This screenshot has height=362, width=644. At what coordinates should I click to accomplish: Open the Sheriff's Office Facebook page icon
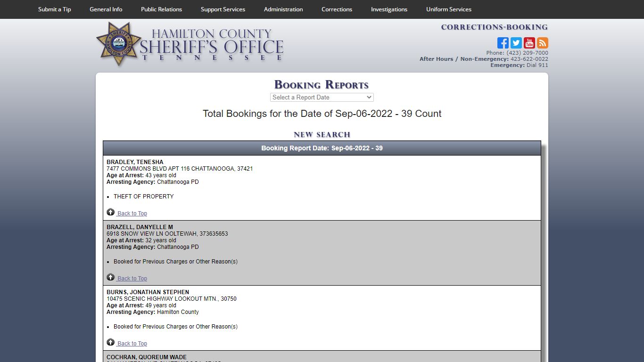tap(503, 43)
